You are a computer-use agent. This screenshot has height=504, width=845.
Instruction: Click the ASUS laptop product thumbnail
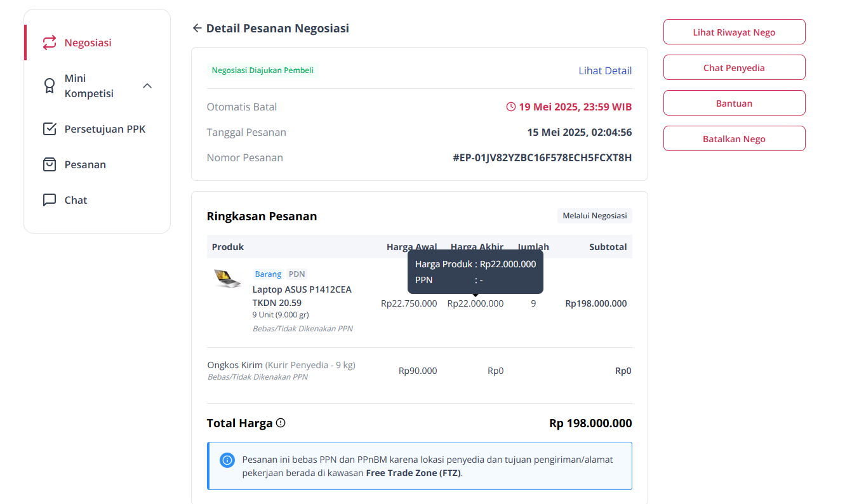[227, 279]
